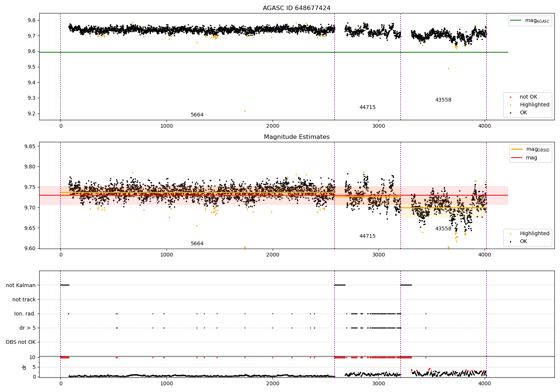
Task: Click the 'not Kalman' y-axis label
Action: [21, 286]
